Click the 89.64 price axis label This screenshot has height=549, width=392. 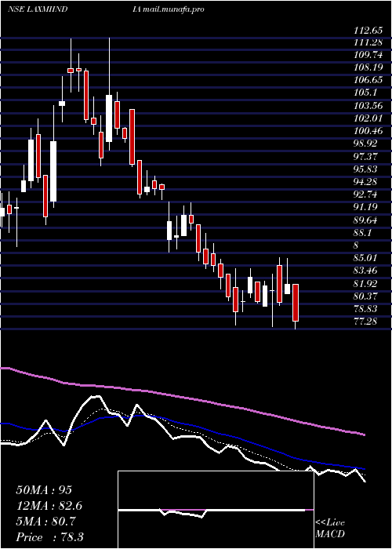pos(366,220)
